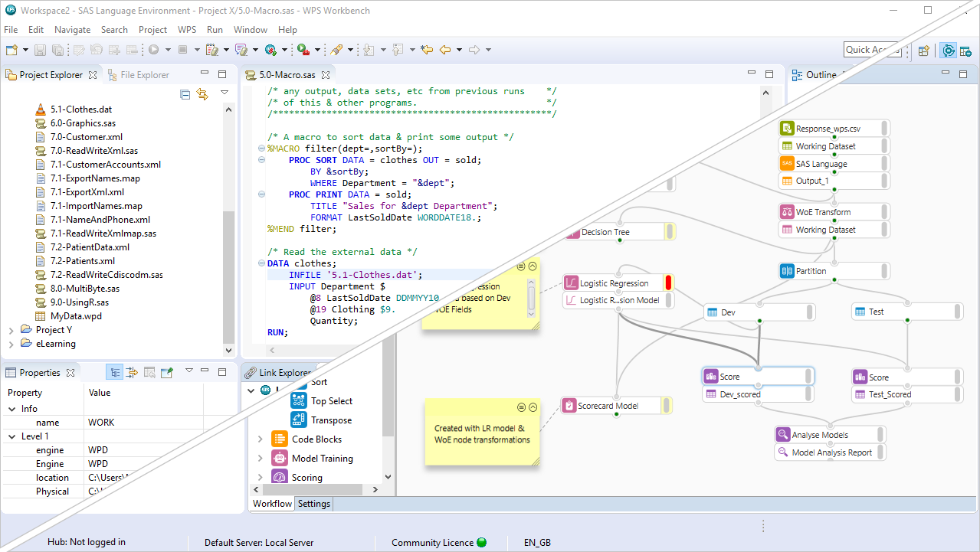Collapse the LR model sticky note
Screen dimensions: 980x552
[x=533, y=407]
